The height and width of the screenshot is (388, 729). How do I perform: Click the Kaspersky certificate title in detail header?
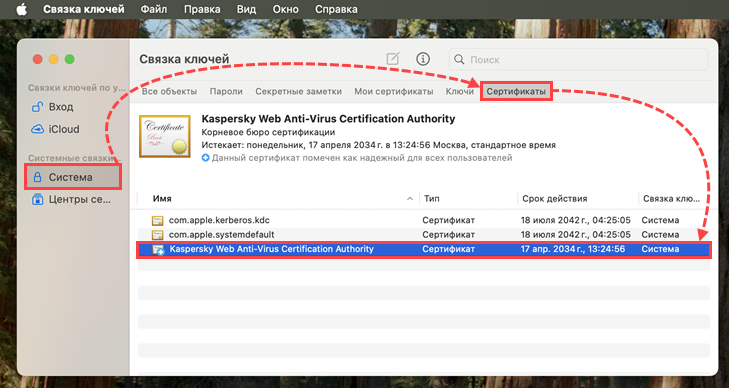coord(328,119)
